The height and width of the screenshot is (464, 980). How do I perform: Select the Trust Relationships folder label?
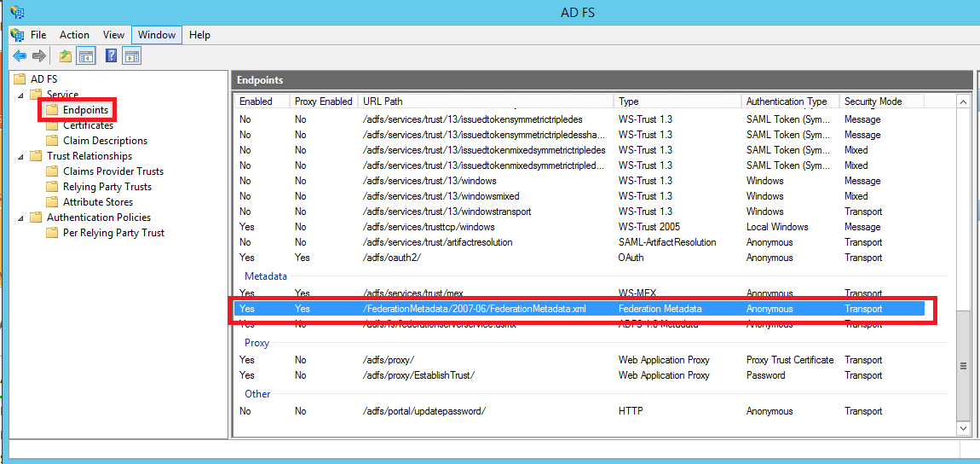pyautogui.click(x=89, y=156)
